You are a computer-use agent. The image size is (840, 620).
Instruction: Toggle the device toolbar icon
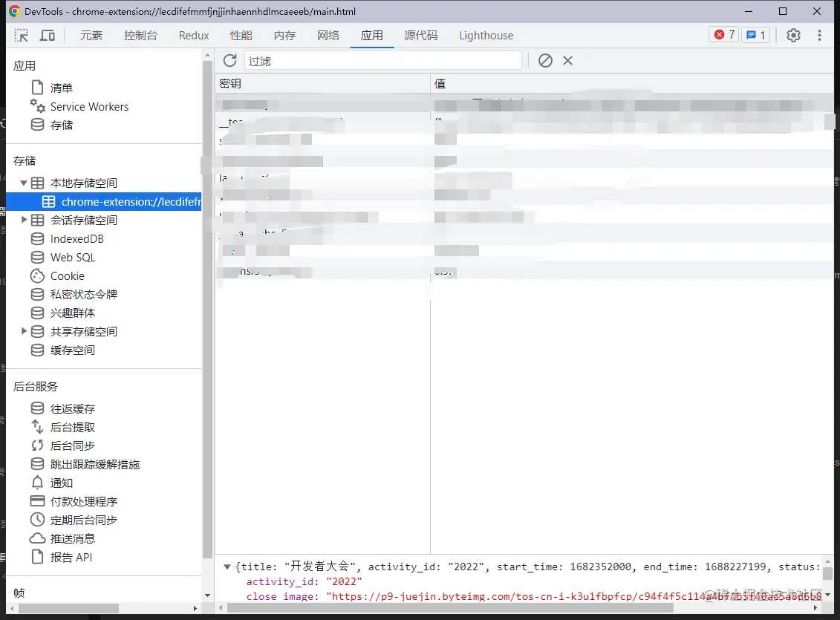[x=48, y=36]
